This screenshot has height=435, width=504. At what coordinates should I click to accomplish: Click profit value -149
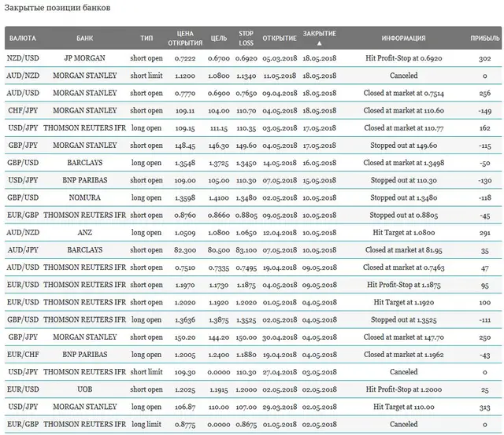[x=485, y=111]
